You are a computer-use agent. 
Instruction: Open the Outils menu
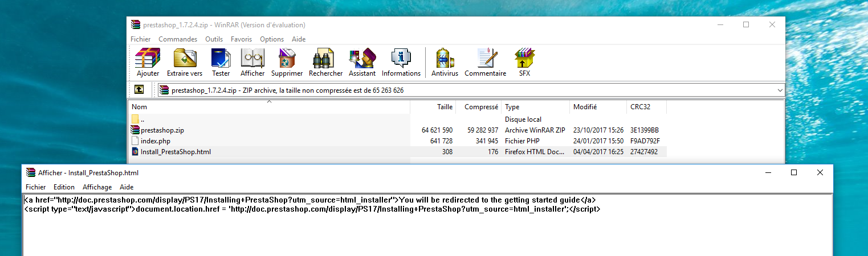coord(214,39)
